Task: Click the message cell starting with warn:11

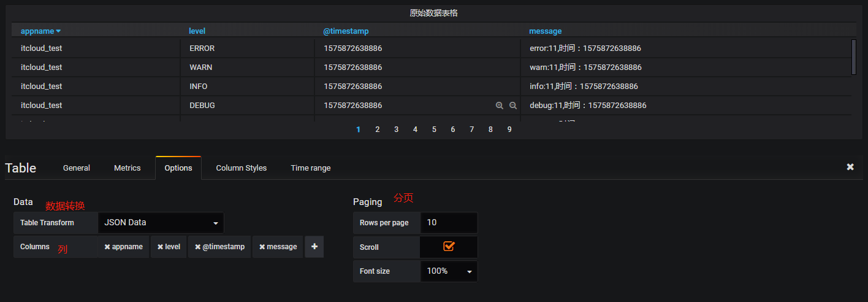Action: tap(686, 67)
